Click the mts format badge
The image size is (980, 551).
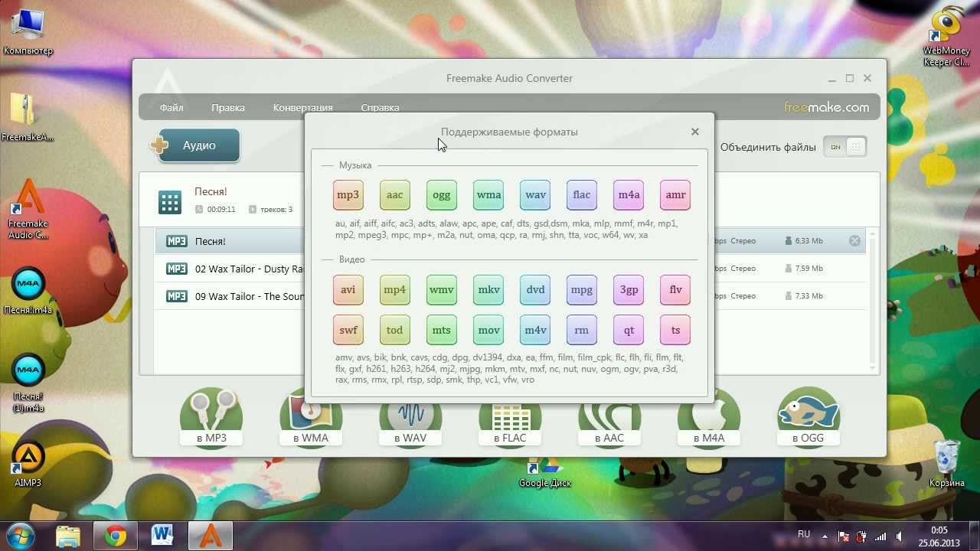pos(442,330)
